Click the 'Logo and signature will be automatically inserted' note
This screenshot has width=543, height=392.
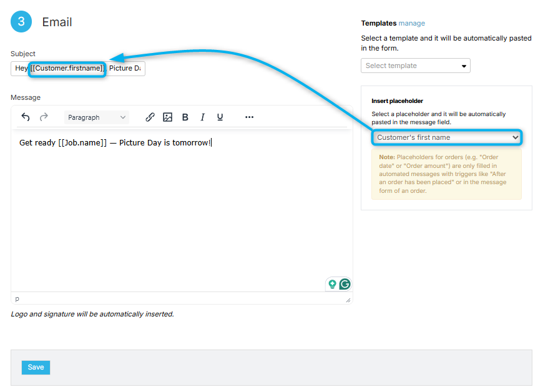click(92, 314)
